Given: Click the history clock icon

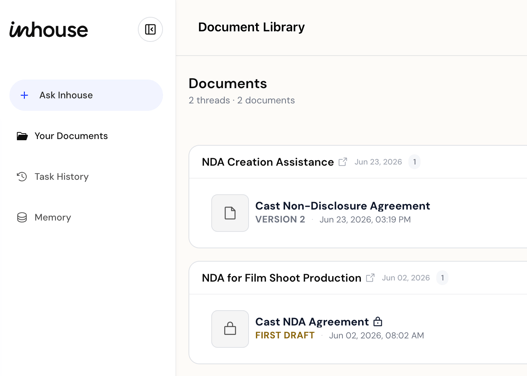Looking at the screenshot, I should [22, 177].
